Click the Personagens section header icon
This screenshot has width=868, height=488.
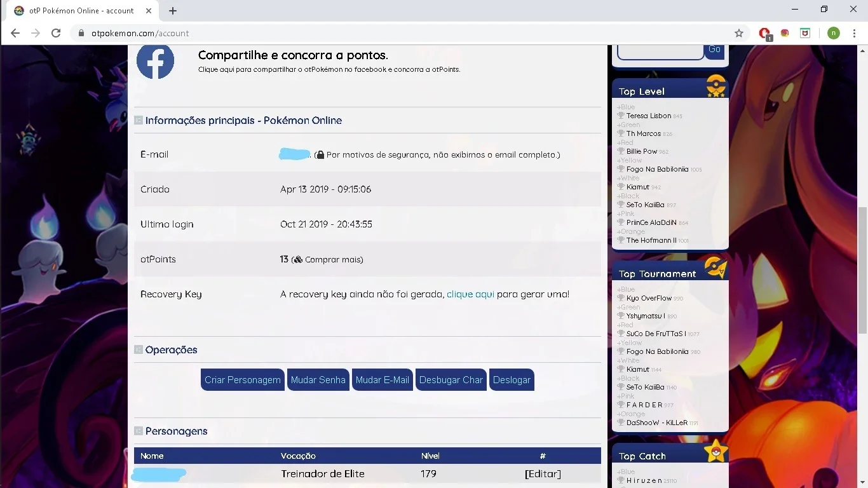click(x=139, y=431)
